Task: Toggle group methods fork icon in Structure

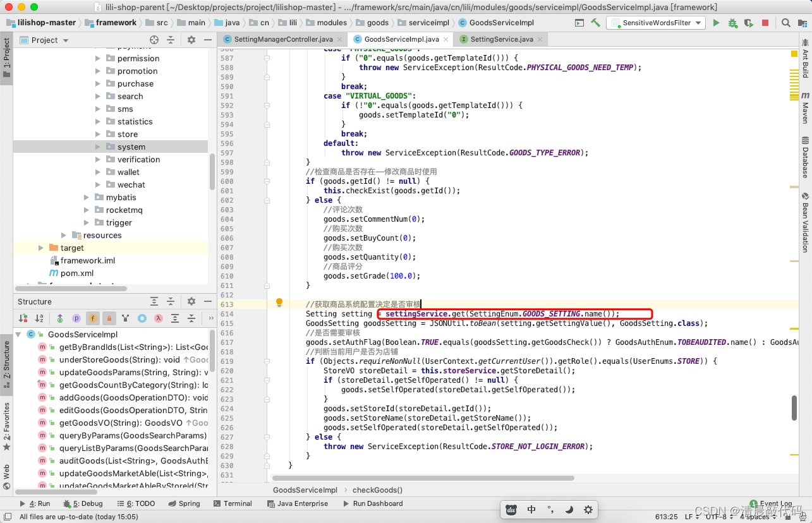Action: pos(125,318)
